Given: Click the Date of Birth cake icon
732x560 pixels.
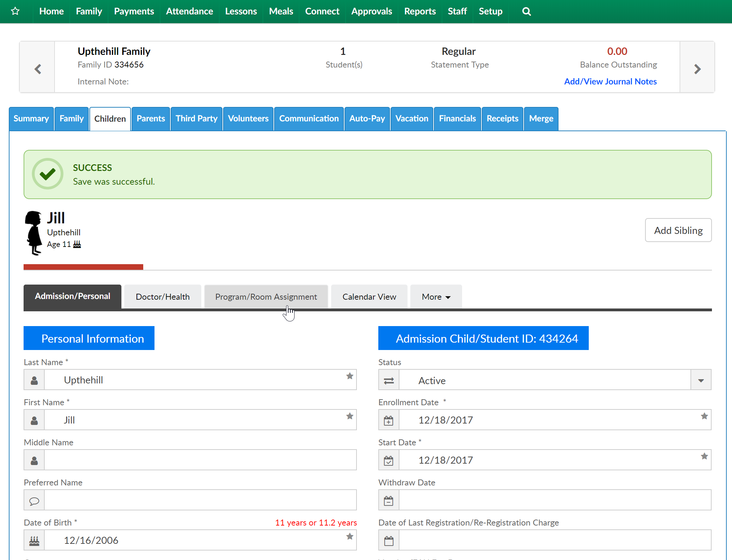Looking at the screenshot, I should point(34,540).
